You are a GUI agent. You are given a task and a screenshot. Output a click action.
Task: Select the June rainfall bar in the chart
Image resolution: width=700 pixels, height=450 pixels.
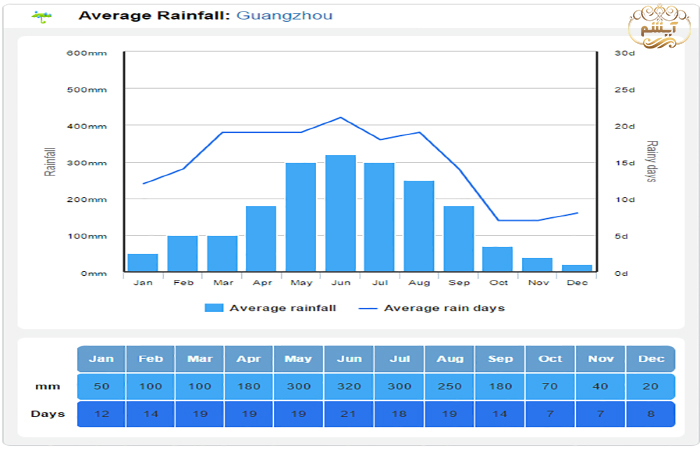tap(340, 214)
